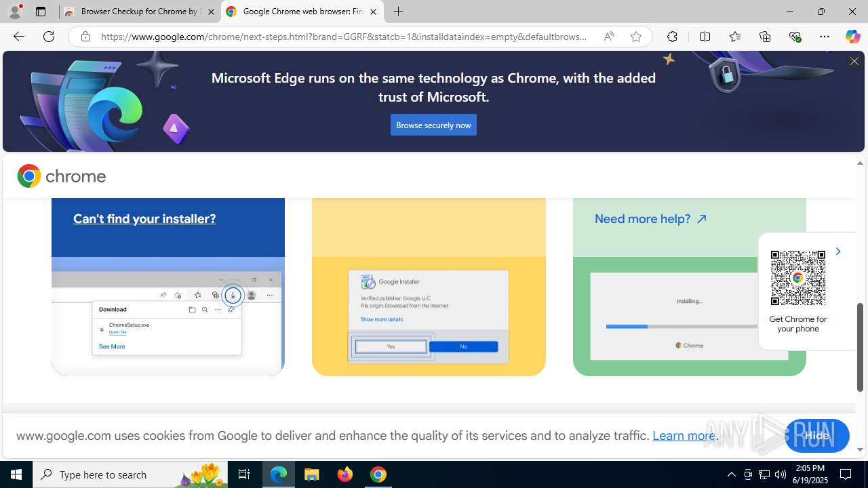Open Can't find your installer link

coord(144,219)
